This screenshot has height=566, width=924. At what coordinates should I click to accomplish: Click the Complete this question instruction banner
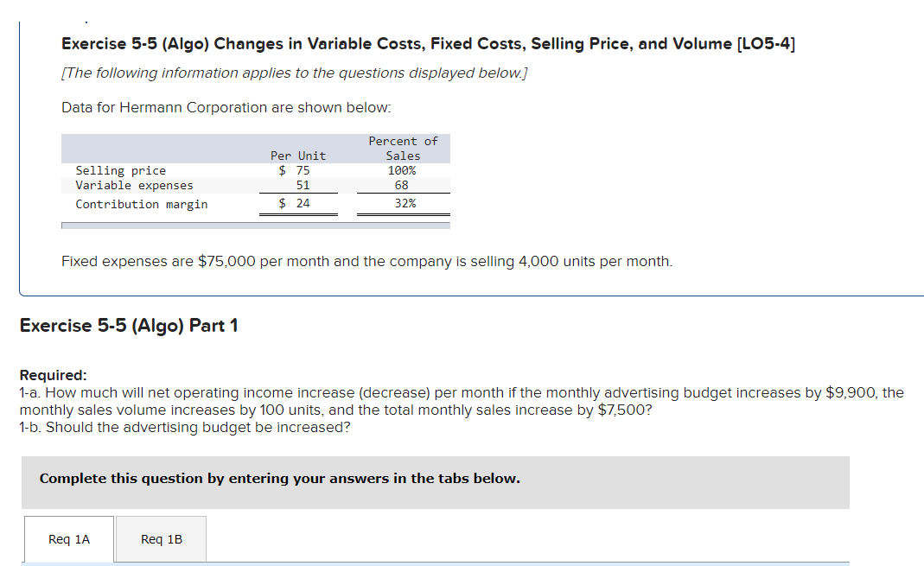(278, 478)
